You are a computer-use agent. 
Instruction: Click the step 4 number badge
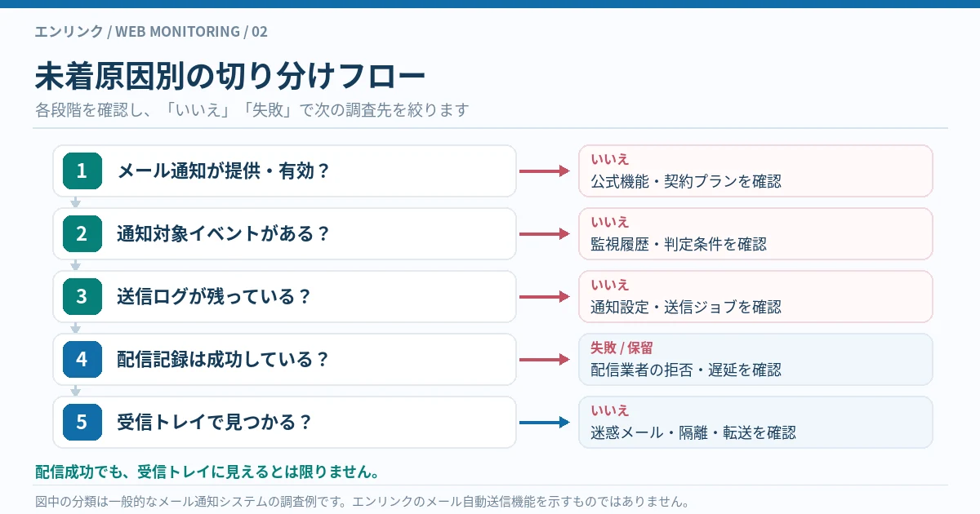click(82, 359)
